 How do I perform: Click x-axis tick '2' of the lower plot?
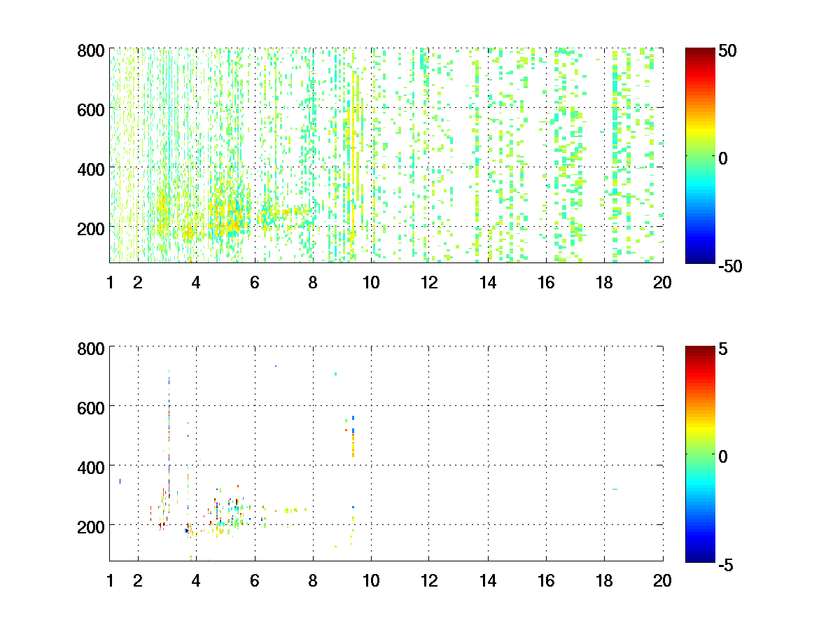[138, 580]
